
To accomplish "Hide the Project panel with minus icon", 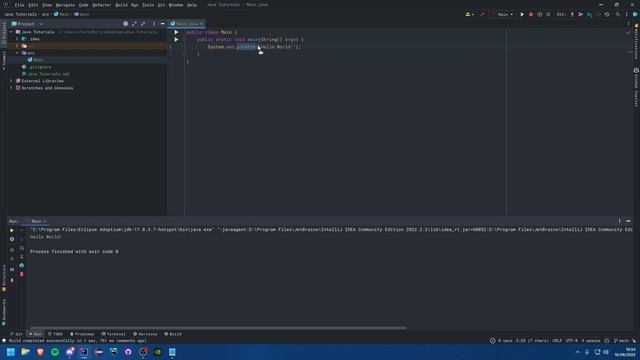I will click(x=162, y=24).
